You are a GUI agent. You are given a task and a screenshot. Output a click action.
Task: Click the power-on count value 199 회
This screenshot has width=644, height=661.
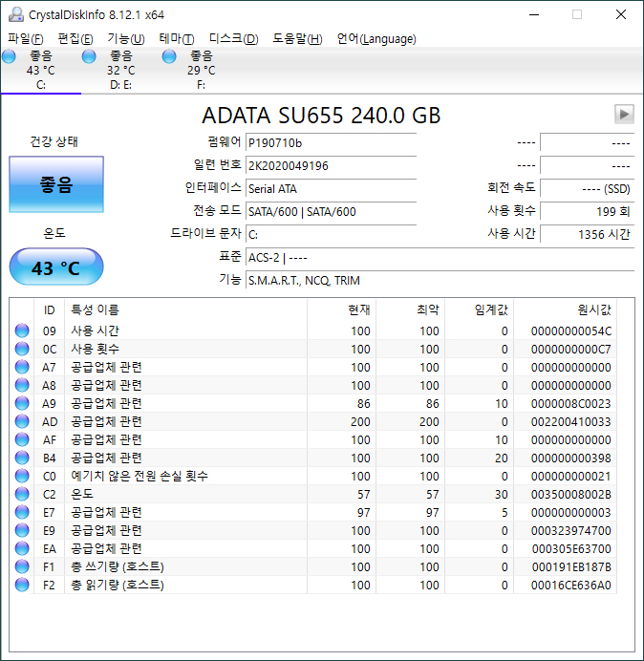click(x=587, y=211)
